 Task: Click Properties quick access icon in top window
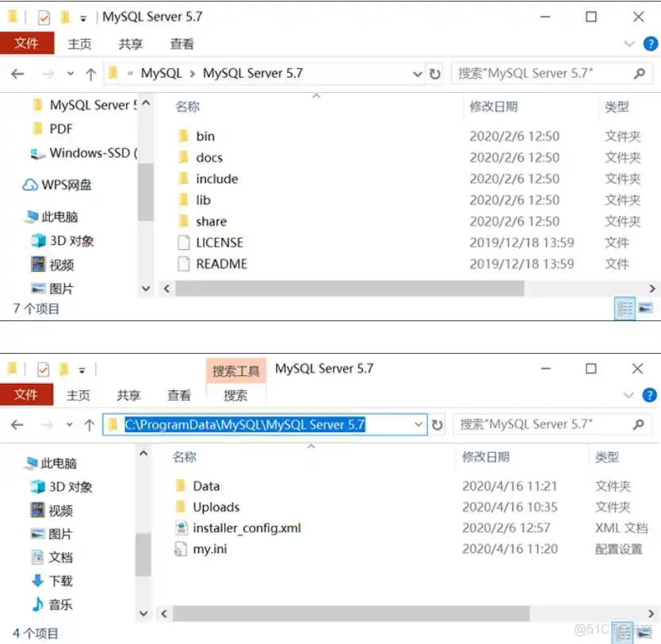(44, 17)
